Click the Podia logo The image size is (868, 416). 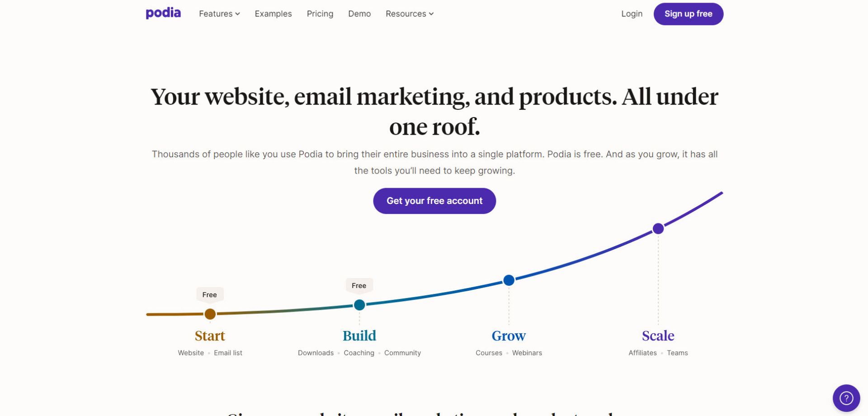[163, 13]
